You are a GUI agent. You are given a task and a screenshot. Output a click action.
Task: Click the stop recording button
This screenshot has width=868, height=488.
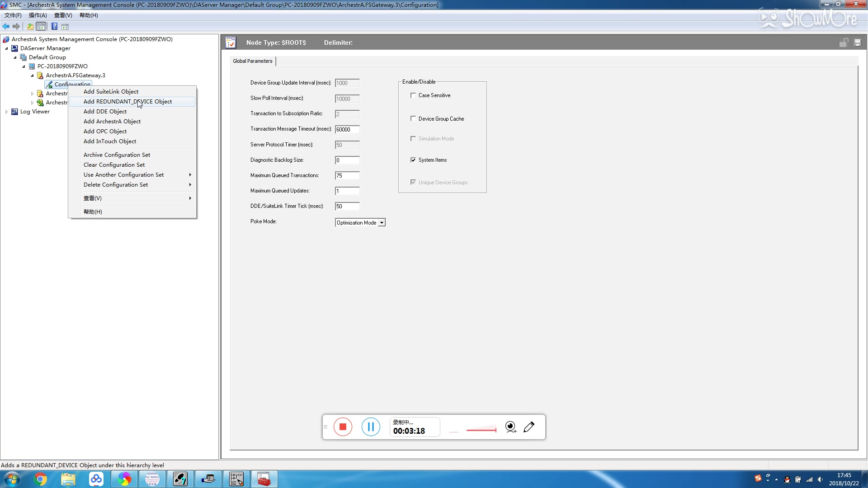coord(343,427)
